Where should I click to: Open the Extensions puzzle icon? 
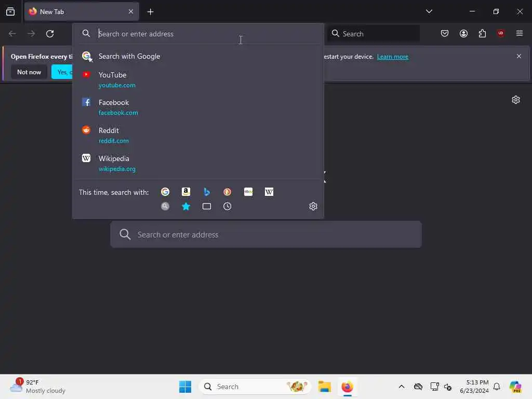pos(482,33)
